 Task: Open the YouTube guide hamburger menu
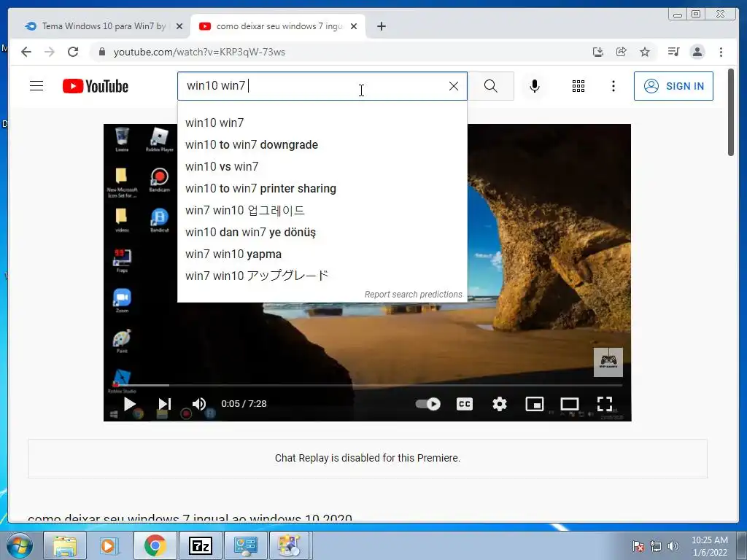36,86
